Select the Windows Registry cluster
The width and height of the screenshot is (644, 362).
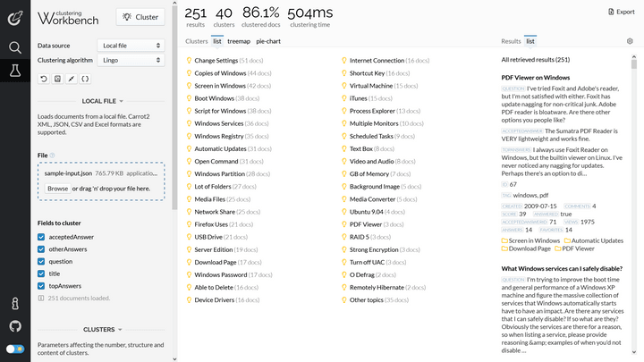(x=218, y=136)
